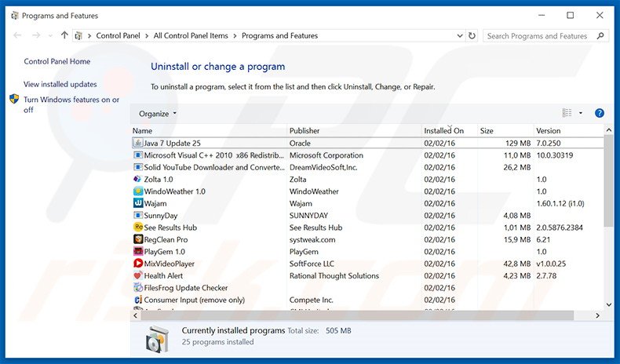Screen dimensions: 620x364
Task: Click the PlayGem 1.0 icon
Action: point(138,251)
